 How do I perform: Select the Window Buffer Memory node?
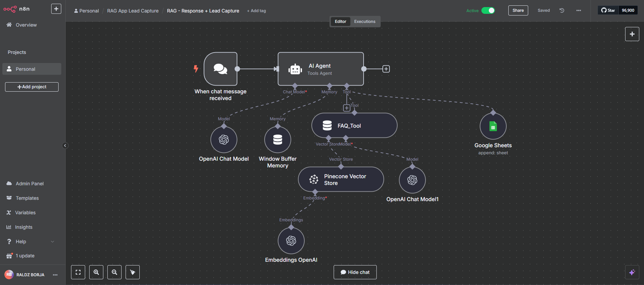tap(278, 139)
